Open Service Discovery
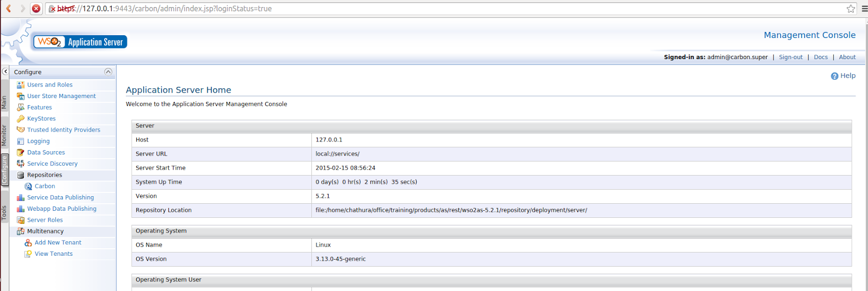 (52, 164)
